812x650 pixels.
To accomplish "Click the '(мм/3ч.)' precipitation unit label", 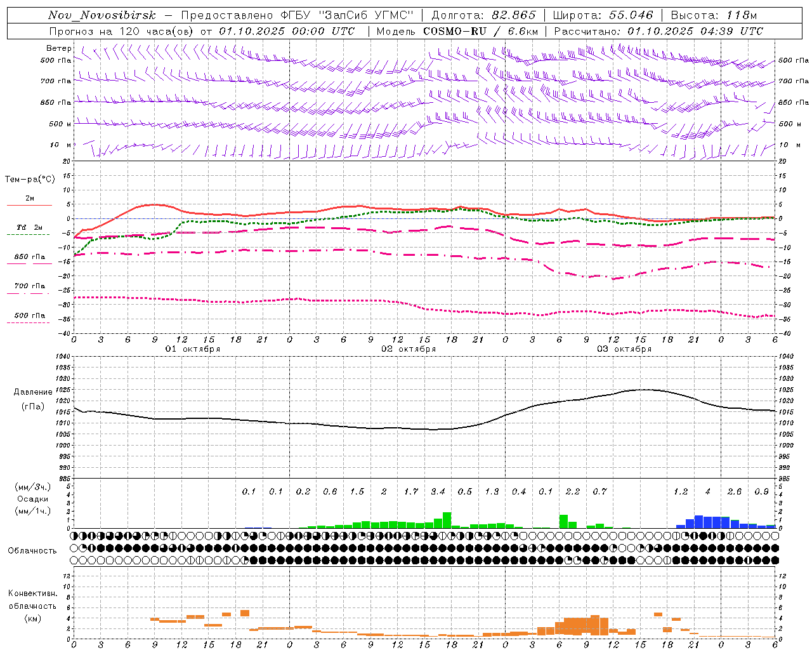I will [33, 487].
